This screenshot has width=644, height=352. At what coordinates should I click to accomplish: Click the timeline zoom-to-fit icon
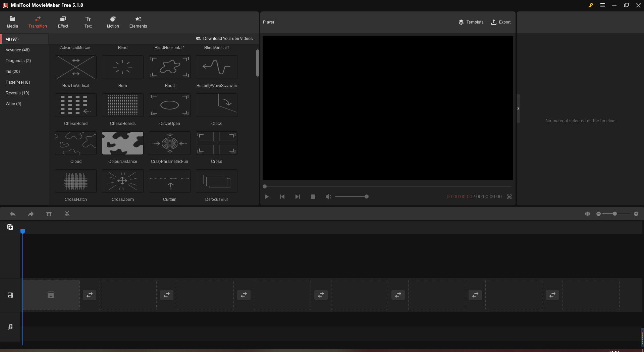tap(587, 214)
